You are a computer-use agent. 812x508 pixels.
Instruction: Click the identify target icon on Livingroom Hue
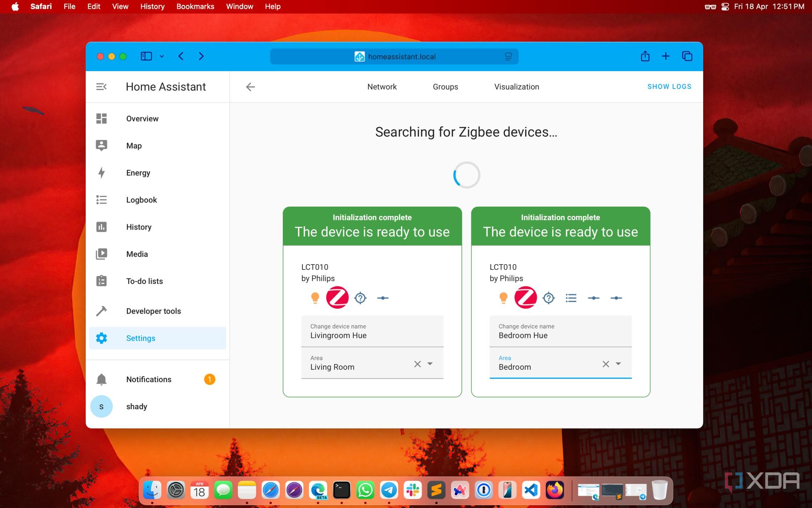(x=360, y=298)
